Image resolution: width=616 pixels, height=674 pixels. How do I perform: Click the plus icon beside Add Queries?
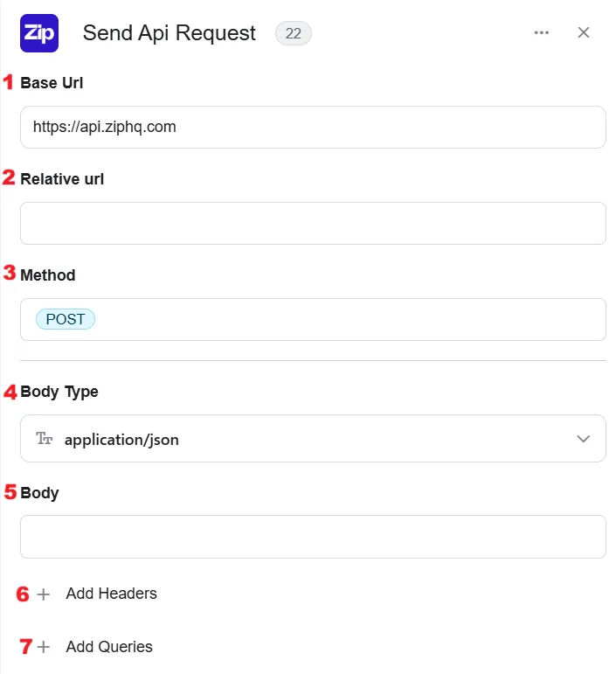pyautogui.click(x=44, y=647)
